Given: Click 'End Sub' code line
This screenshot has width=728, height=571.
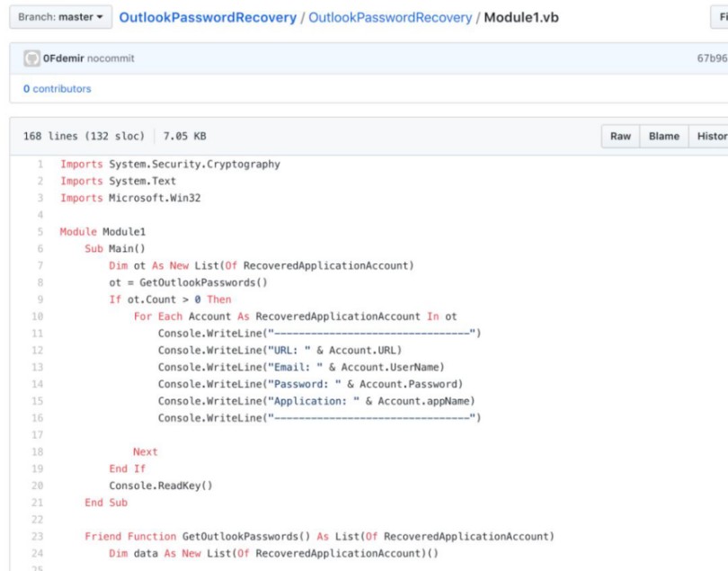Looking at the screenshot, I should [106, 503].
